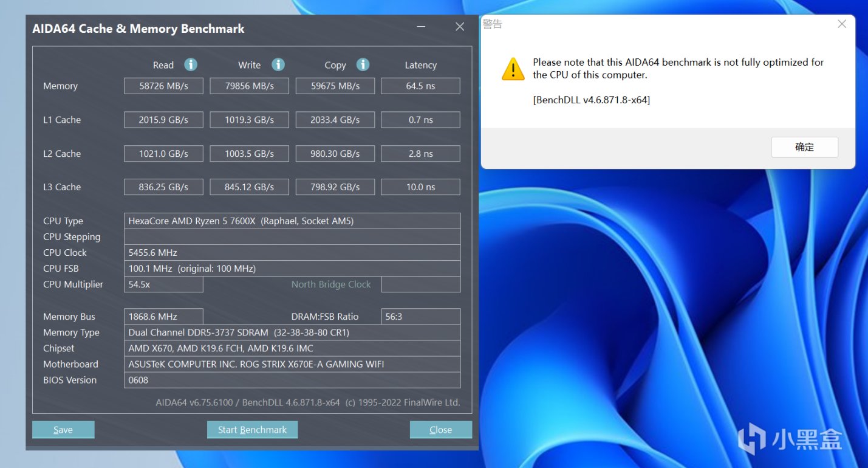868x468 pixels.
Task: Save the benchmark results
Action: 63,430
